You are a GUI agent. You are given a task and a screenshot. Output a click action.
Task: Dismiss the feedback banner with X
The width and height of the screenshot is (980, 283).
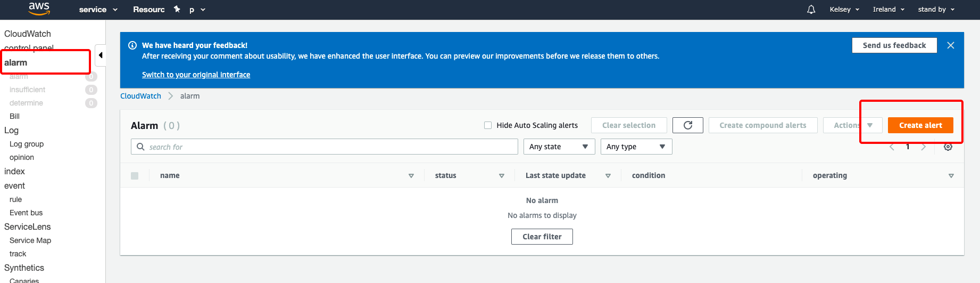(x=951, y=45)
